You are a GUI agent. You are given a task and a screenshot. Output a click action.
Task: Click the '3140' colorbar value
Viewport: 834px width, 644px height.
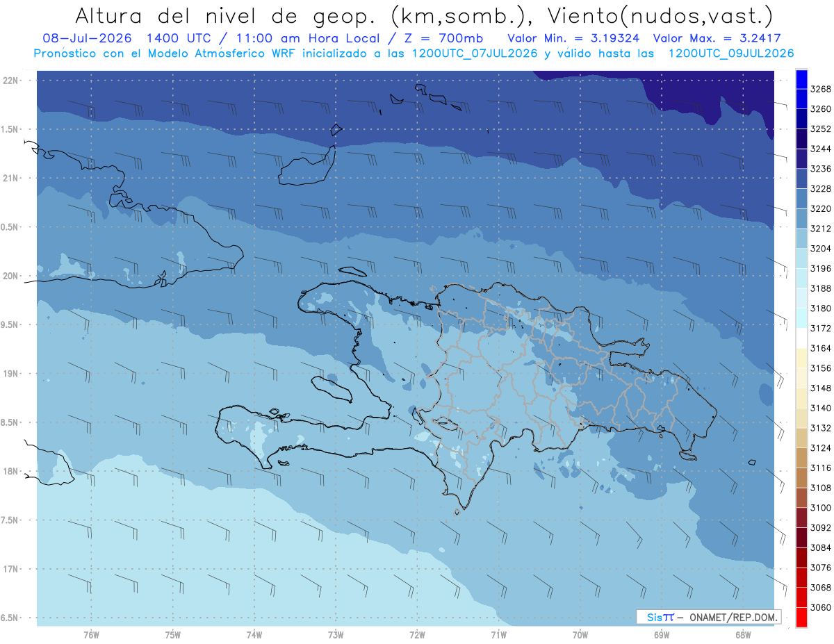tap(821, 408)
